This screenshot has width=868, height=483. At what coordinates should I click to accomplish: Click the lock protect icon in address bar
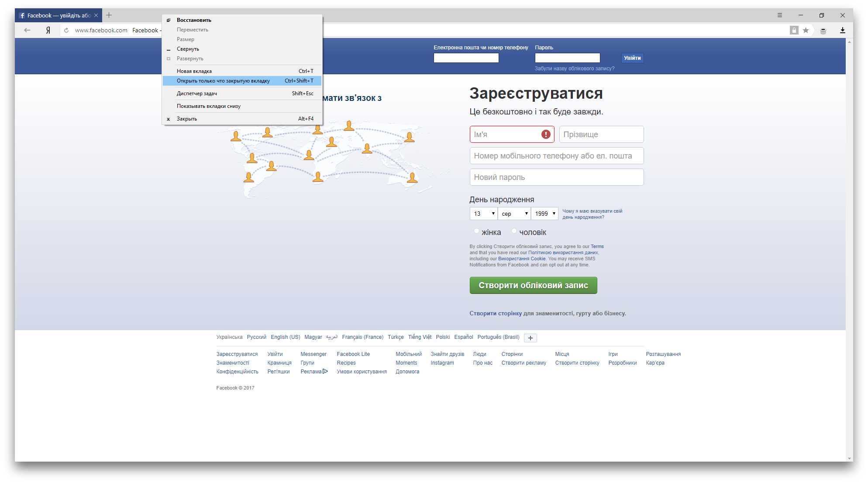click(794, 30)
